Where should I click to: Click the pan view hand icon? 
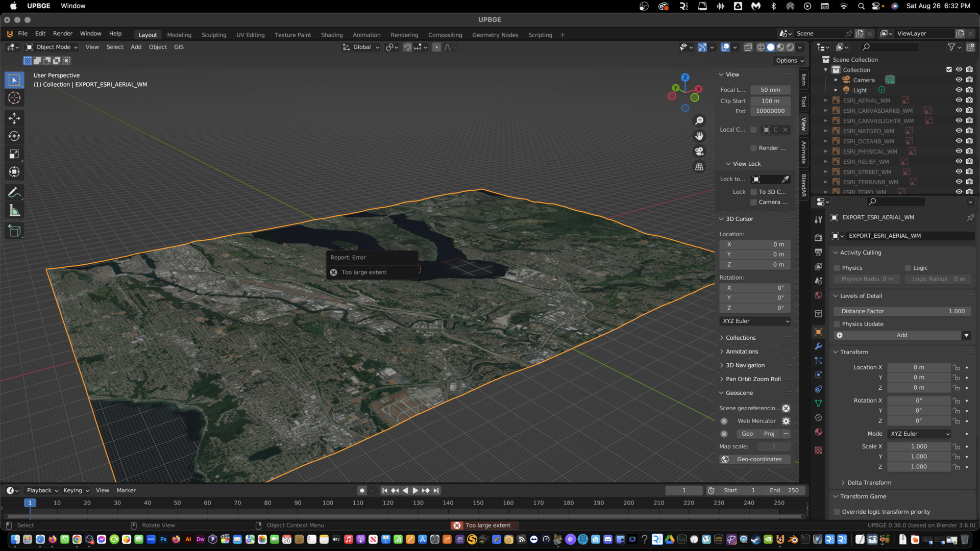(x=699, y=136)
